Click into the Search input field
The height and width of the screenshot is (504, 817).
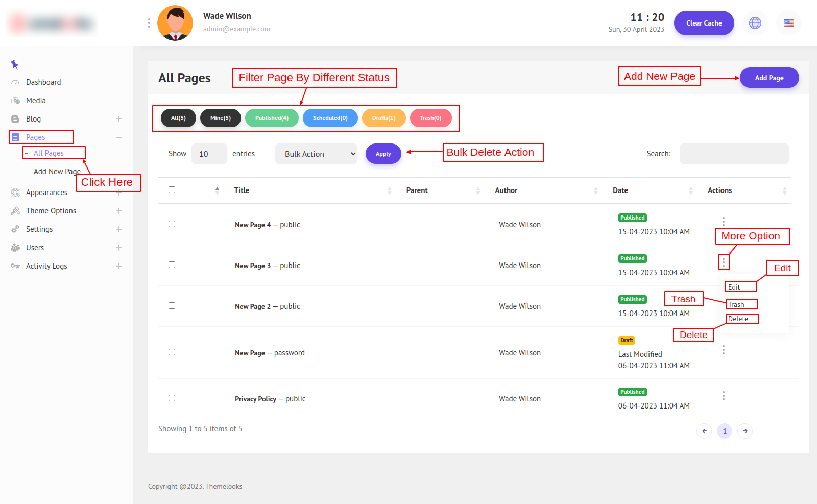tap(734, 154)
